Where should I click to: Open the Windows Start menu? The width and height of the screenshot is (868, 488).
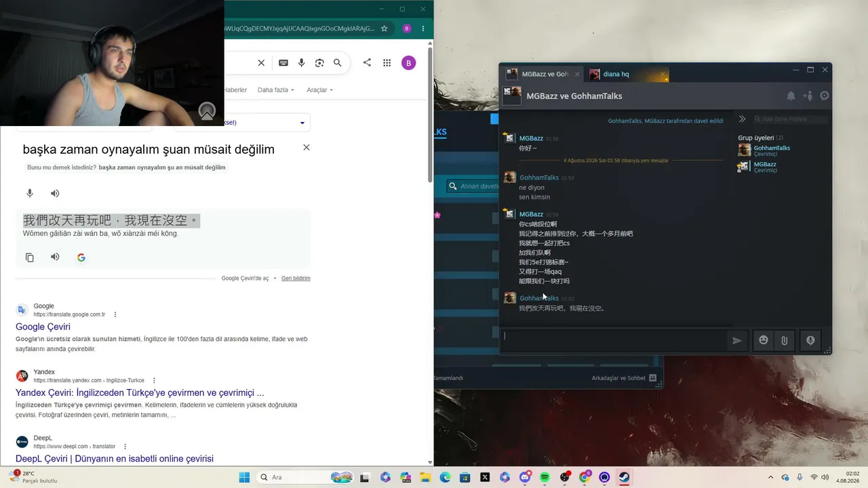(244, 477)
